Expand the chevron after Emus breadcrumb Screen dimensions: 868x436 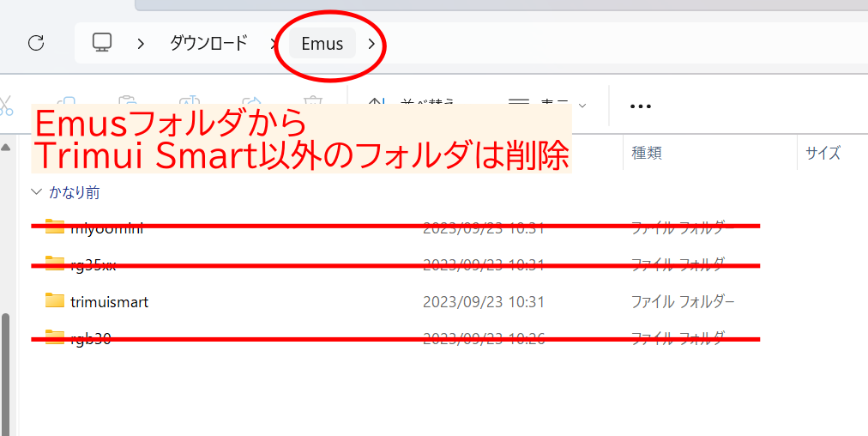[371, 43]
